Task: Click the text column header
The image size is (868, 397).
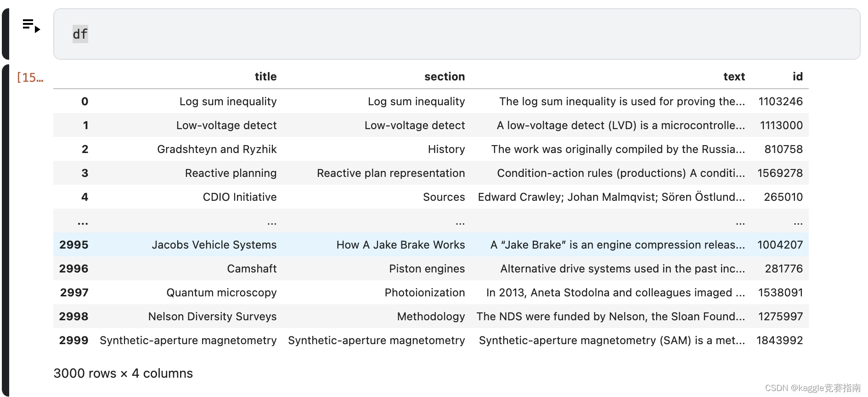Action: [734, 77]
